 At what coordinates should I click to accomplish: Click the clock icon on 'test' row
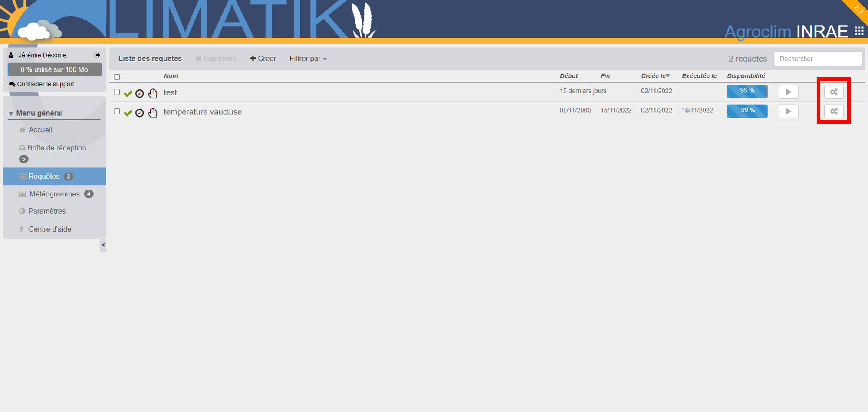point(139,93)
